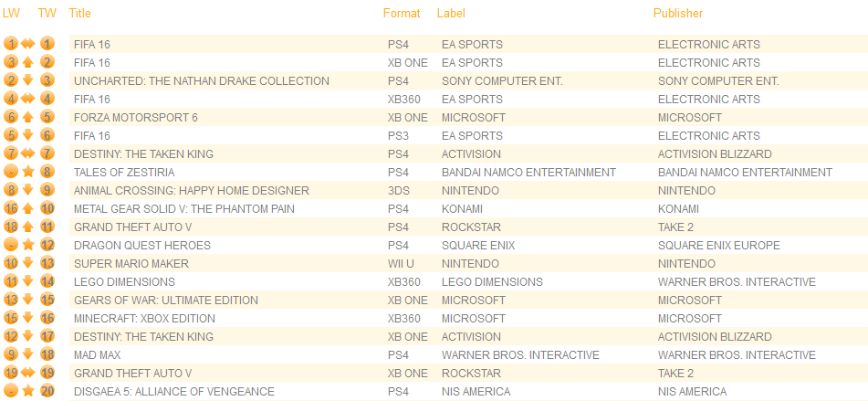Click the Square Enix Europe publisher cell
The image size is (868, 401).
pyautogui.click(x=719, y=246)
